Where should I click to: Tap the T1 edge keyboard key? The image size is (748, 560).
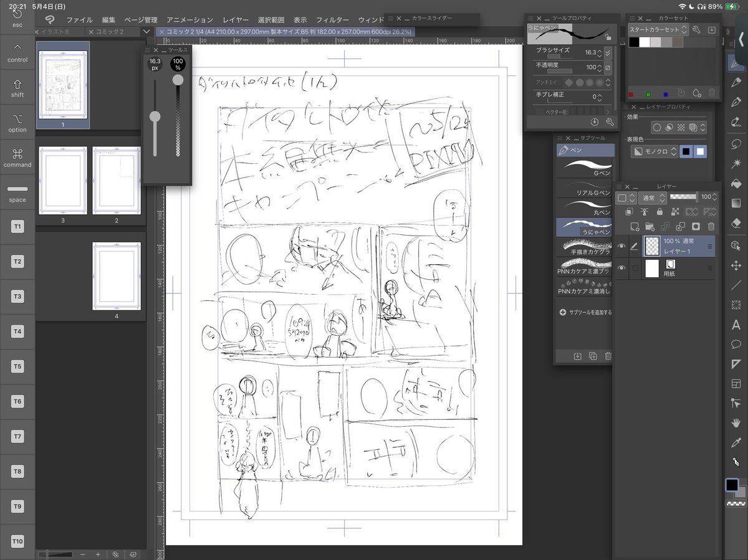17,226
